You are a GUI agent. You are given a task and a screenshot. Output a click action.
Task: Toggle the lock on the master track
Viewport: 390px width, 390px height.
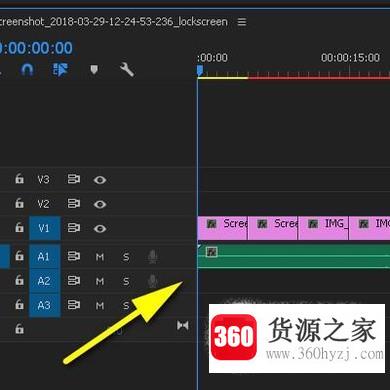[x=19, y=329]
